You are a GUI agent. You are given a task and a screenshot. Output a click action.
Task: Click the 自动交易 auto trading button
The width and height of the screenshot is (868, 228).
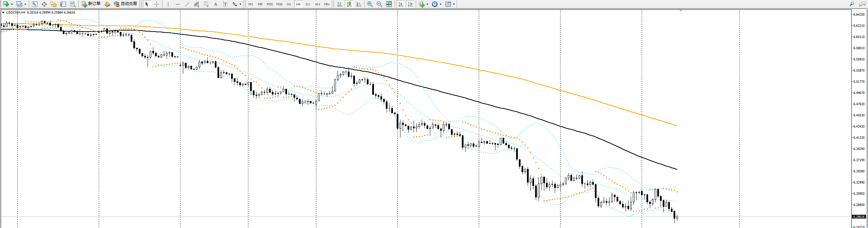point(125,4)
